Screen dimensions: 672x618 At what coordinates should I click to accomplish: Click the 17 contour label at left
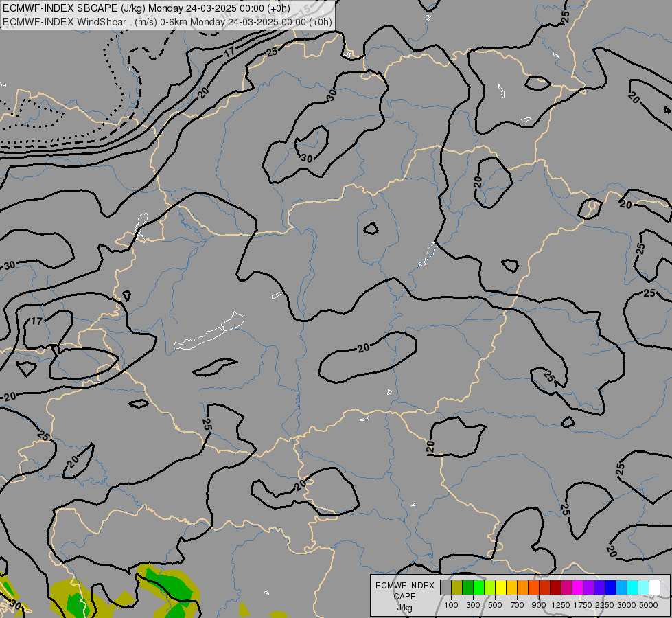point(37,321)
